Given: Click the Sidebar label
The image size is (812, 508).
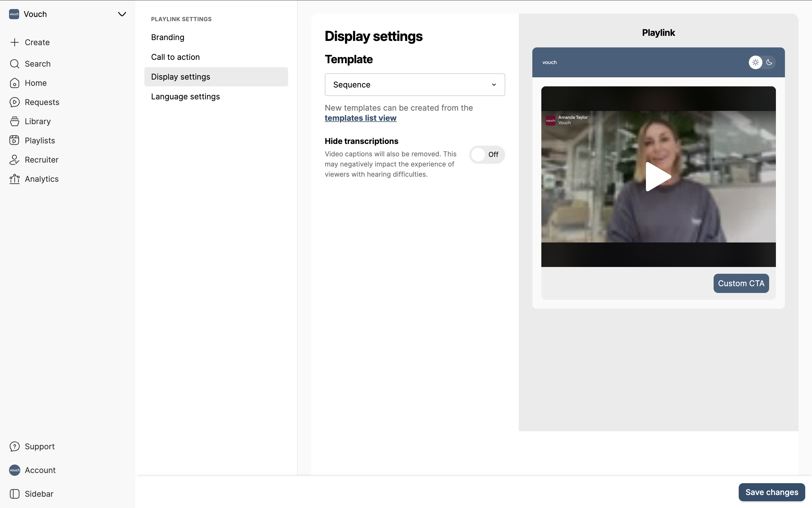Looking at the screenshot, I should tap(39, 494).
